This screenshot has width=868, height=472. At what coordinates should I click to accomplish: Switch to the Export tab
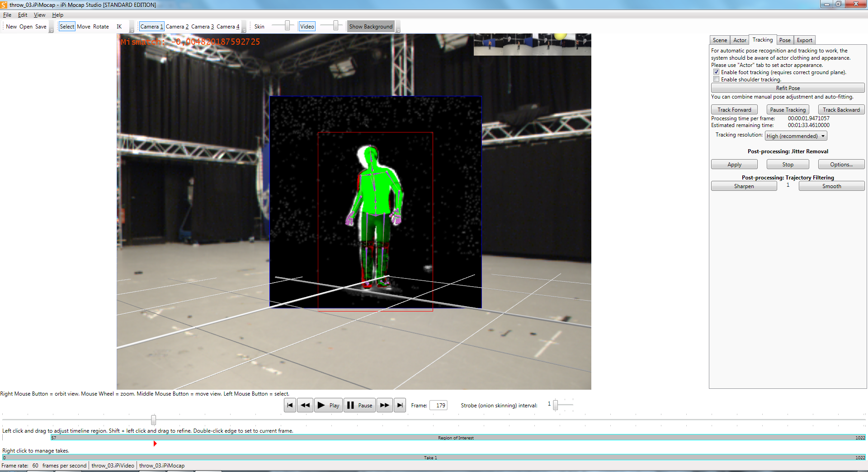point(804,40)
